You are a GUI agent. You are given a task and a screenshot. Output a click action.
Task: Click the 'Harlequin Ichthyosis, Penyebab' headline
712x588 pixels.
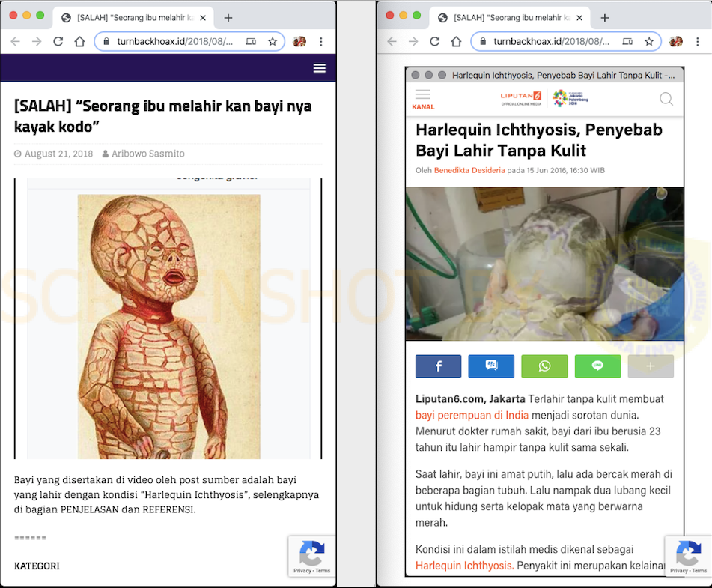point(539,140)
